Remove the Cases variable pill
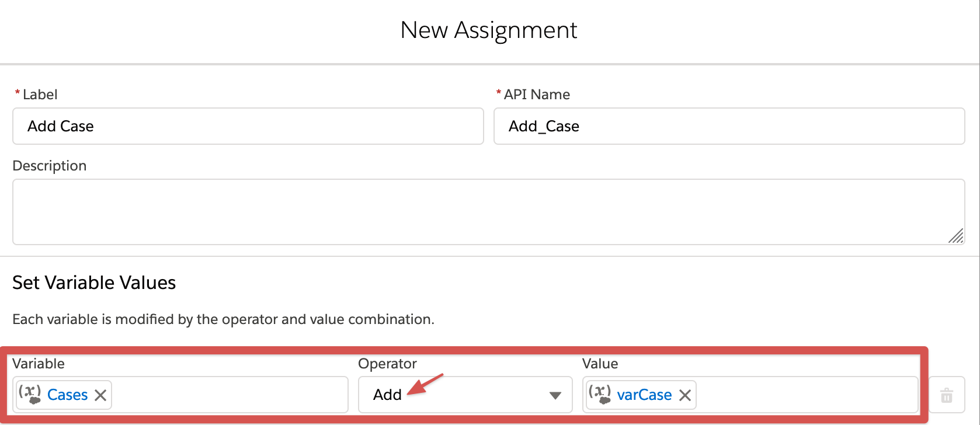Image resolution: width=980 pixels, height=425 pixels. coord(100,395)
